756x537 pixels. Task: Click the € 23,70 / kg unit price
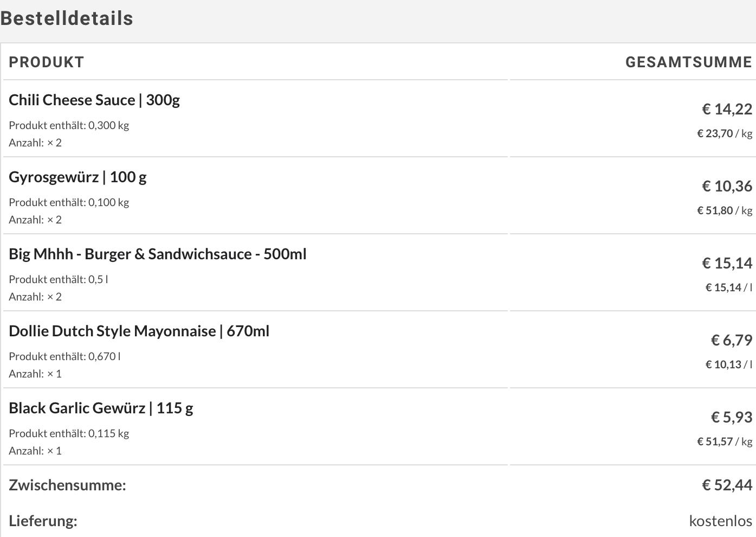pos(724,133)
